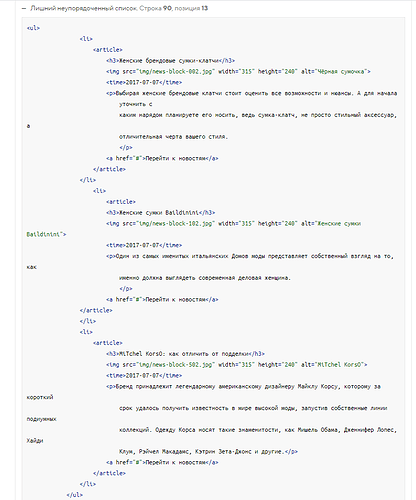Click the img news-block-002.jpg code line
The width and height of the screenshot is (416, 500).
[238, 72]
